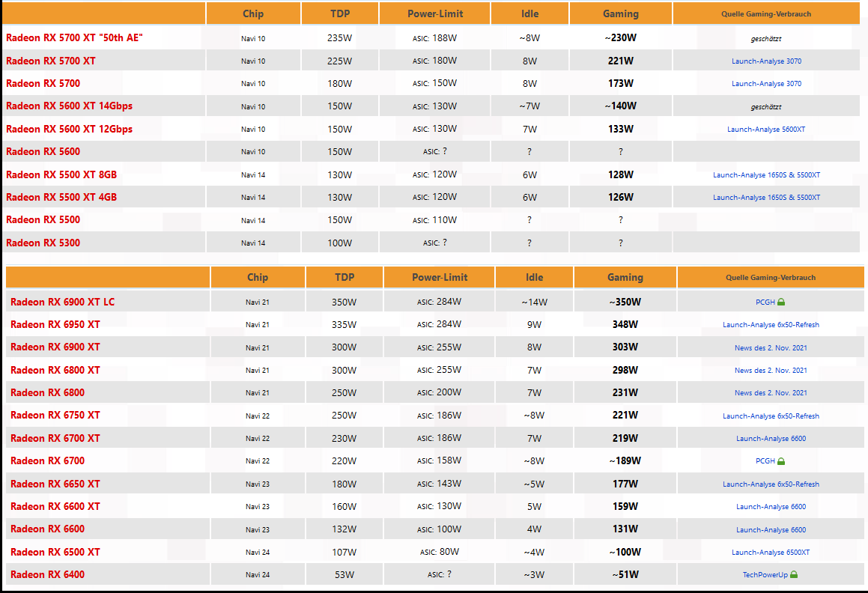Select the 350W TDP value
The image size is (868, 593).
pos(344,302)
